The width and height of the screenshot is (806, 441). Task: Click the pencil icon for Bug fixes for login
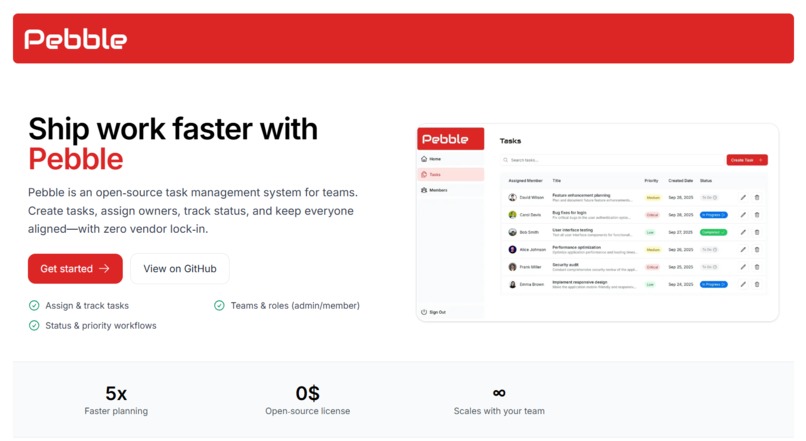click(743, 215)
